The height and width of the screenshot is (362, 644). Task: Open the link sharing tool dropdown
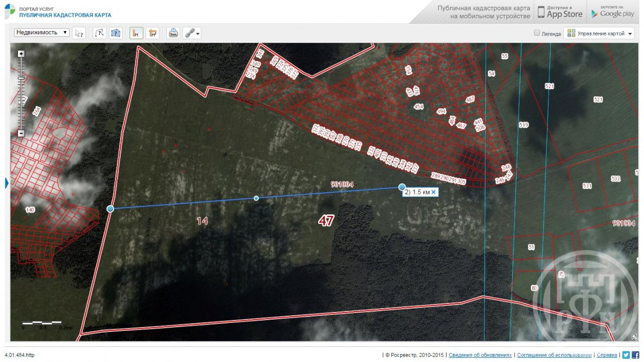(x=192, y=33)
